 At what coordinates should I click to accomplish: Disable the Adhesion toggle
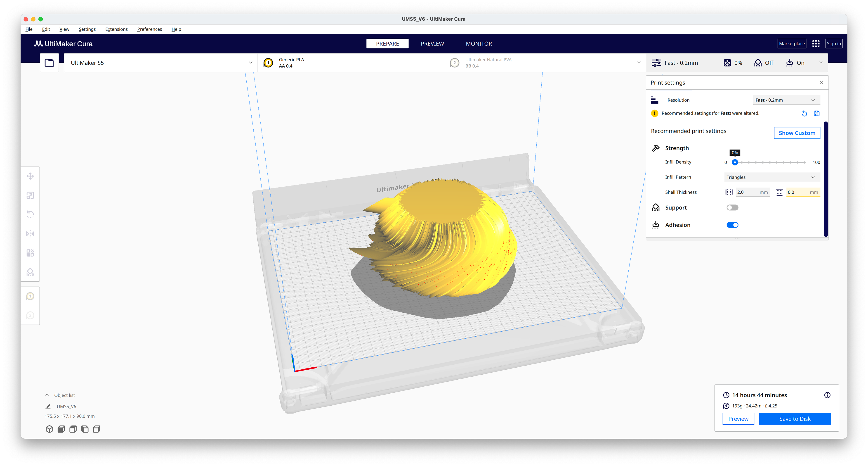point(732,225)
